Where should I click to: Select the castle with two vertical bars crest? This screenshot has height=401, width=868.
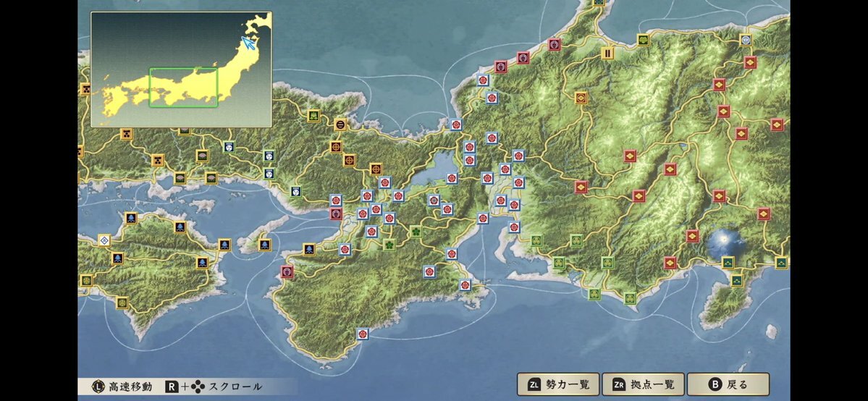607,52
